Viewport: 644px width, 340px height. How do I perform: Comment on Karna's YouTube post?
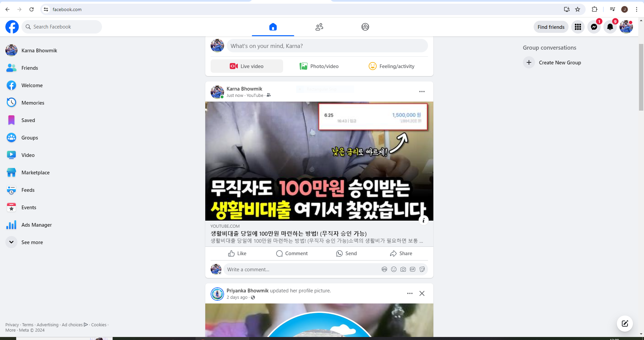(x=292, y=253)
